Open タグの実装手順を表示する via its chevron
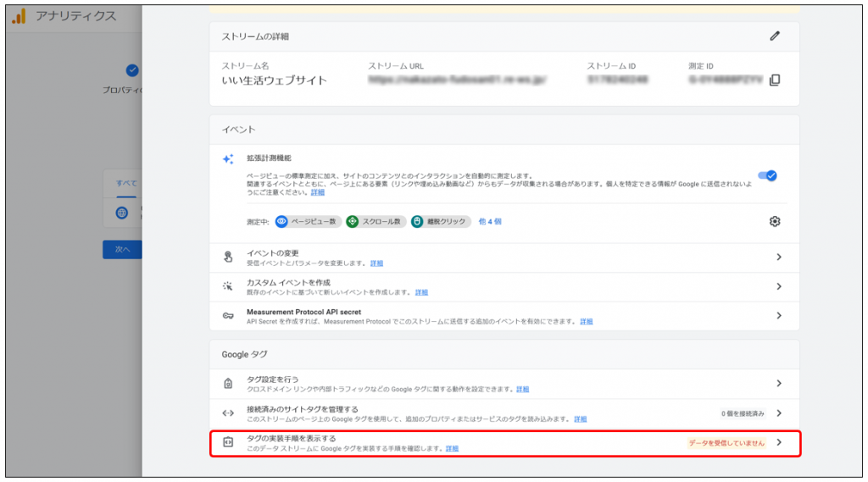Viewport: 868px width, 482px height. click(778, 442)
